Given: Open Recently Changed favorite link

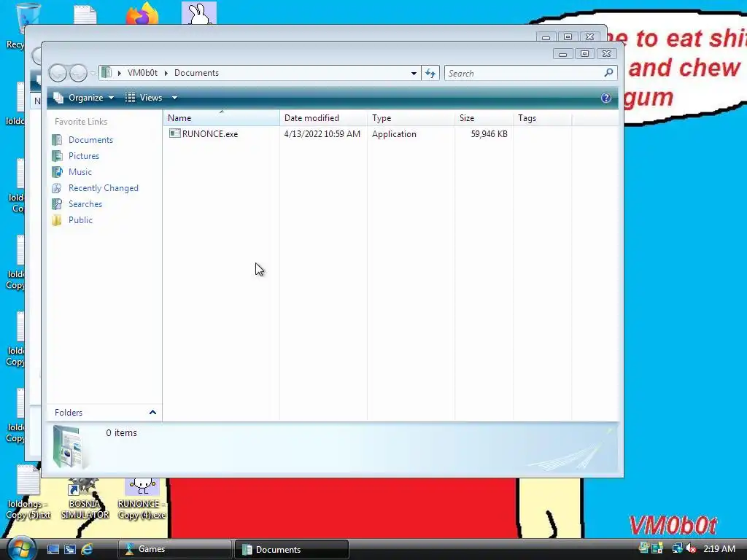Looking at the screenshot, I should point(104,188).
